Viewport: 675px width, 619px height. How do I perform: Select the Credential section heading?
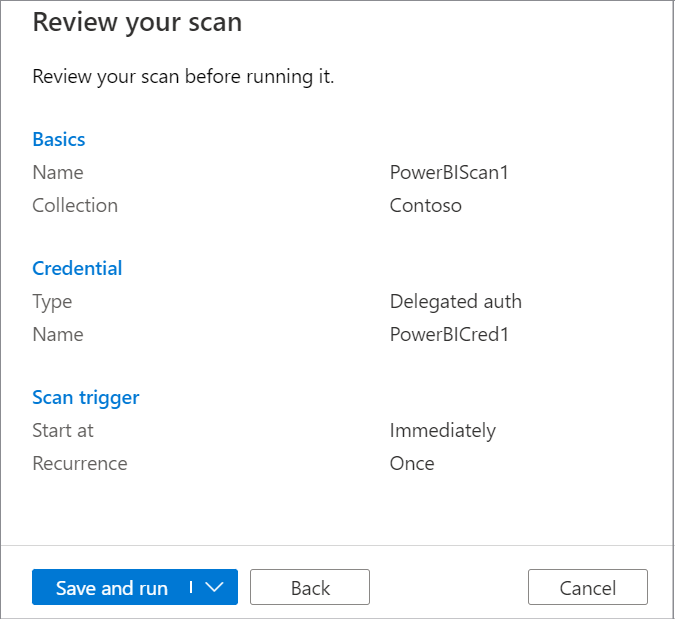[77, 268]
